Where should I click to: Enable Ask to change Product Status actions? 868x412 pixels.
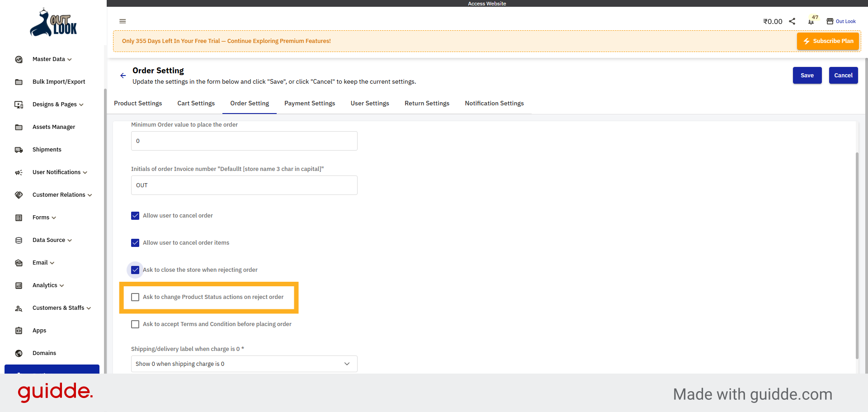[x=135, y=297]
